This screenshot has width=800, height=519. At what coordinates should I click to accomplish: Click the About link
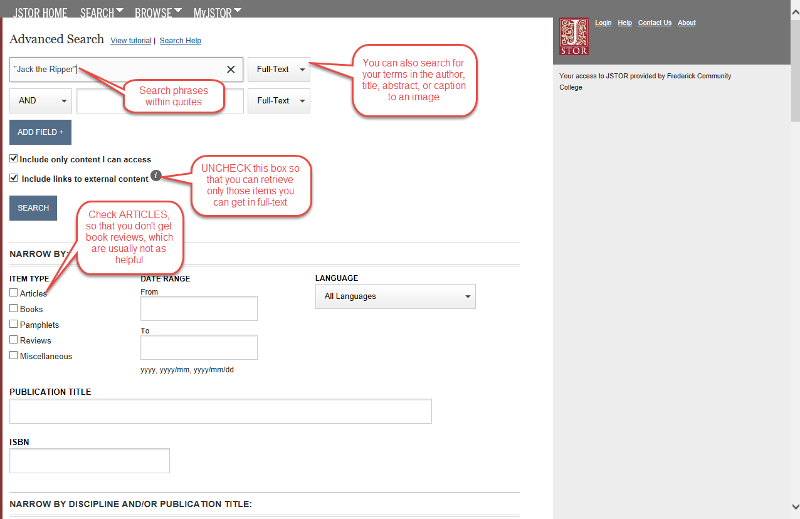point(687,23)
